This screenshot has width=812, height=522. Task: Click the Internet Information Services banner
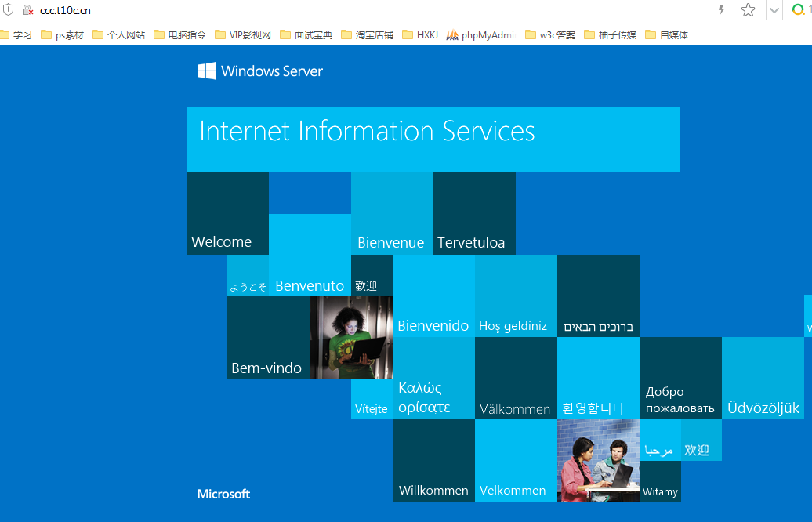point(433,140)
